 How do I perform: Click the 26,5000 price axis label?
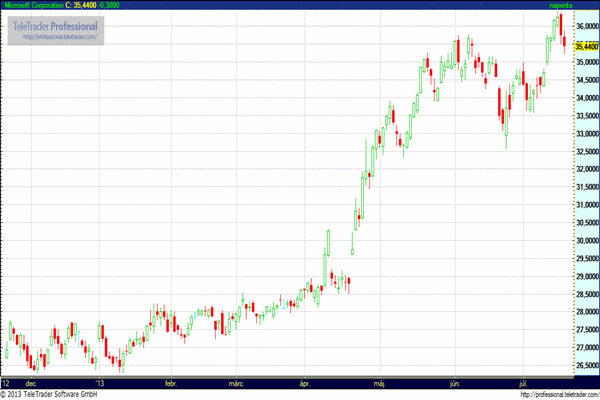(586, 366)
